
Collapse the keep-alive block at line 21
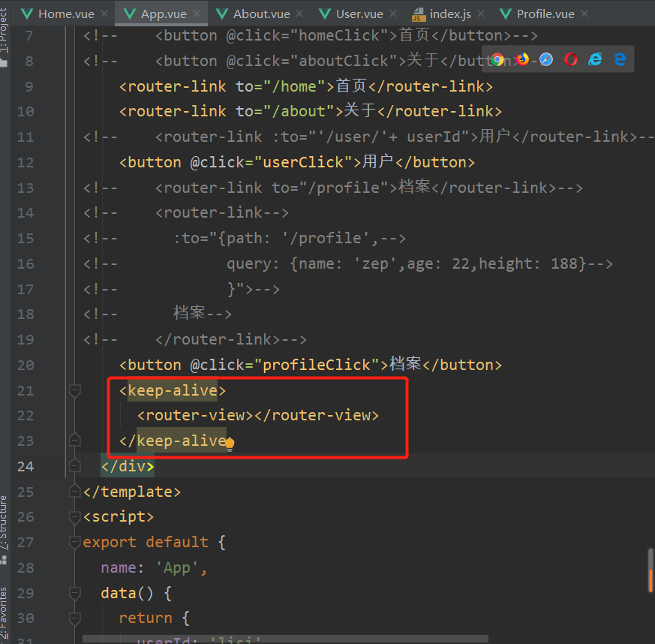pos(75,391)
